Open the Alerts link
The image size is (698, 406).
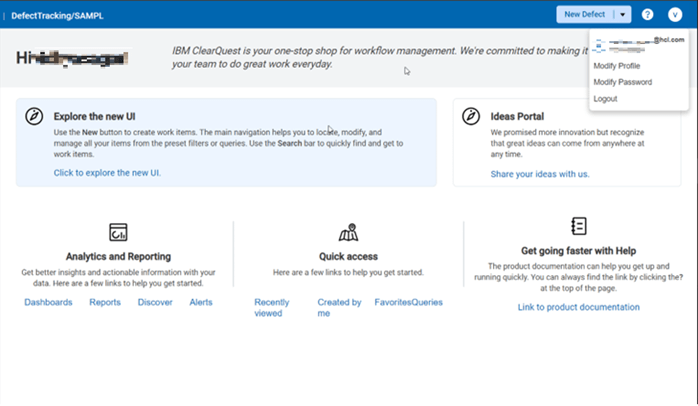[201, 302]
